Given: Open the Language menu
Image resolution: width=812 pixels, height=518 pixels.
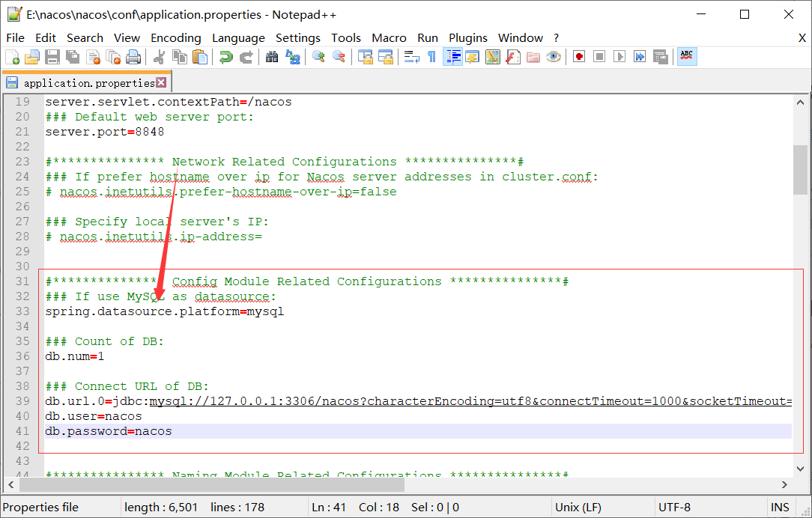Looking at the screenshot, I should (238, 37).
